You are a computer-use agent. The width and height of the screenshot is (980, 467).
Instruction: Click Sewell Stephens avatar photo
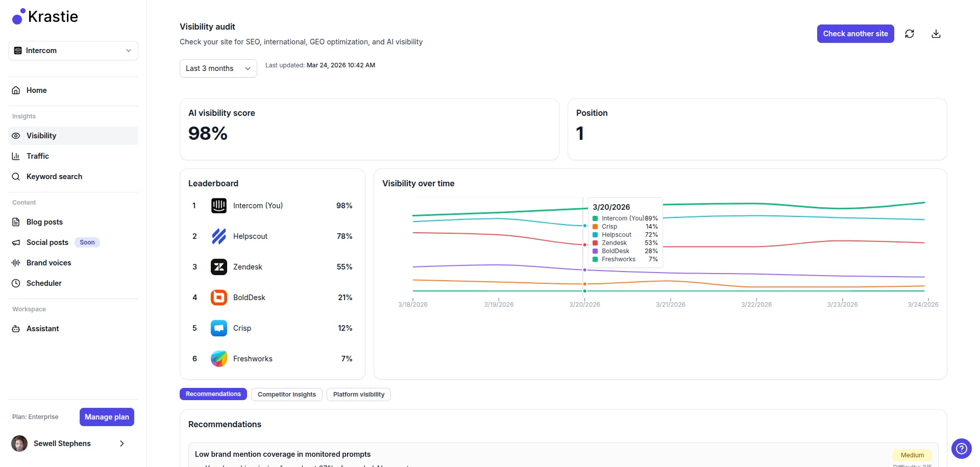tap(19, 444)
